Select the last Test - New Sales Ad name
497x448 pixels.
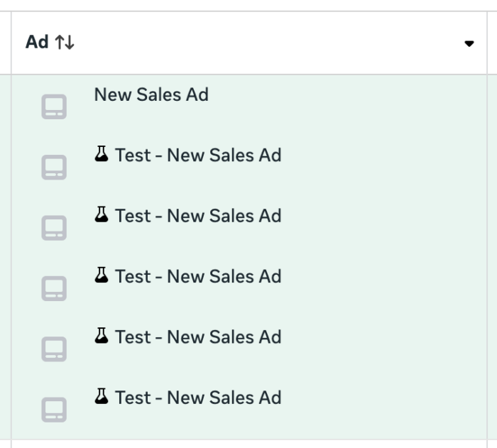click(x=198, y=397)
